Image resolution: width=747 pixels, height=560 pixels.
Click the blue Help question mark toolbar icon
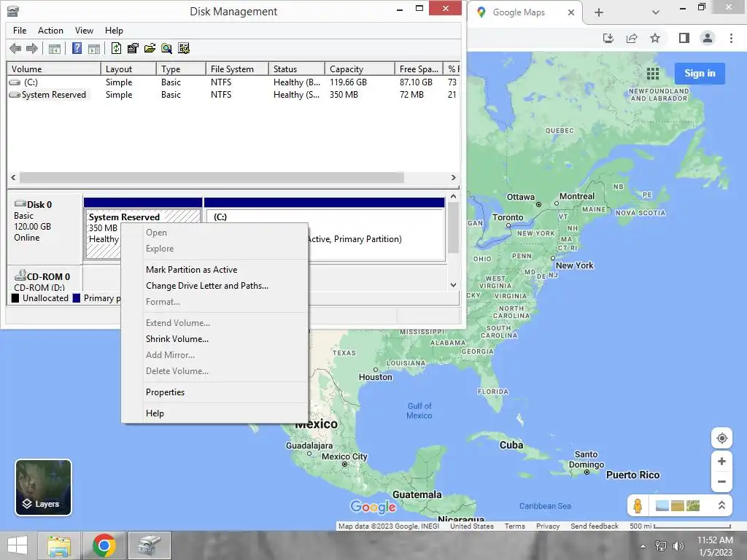tap(77, 48)
